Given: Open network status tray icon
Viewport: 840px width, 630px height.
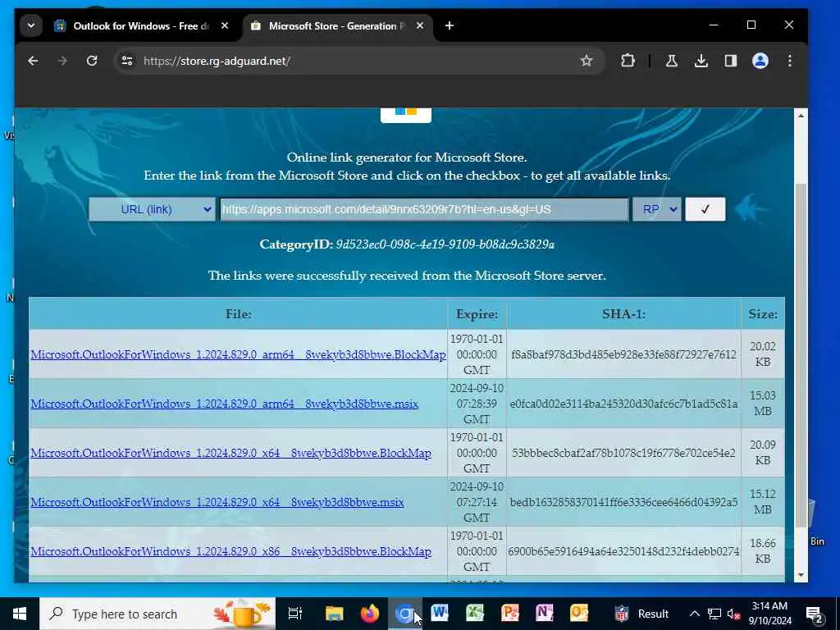Looking at the screenshot, I should click(x=714, y=614).
